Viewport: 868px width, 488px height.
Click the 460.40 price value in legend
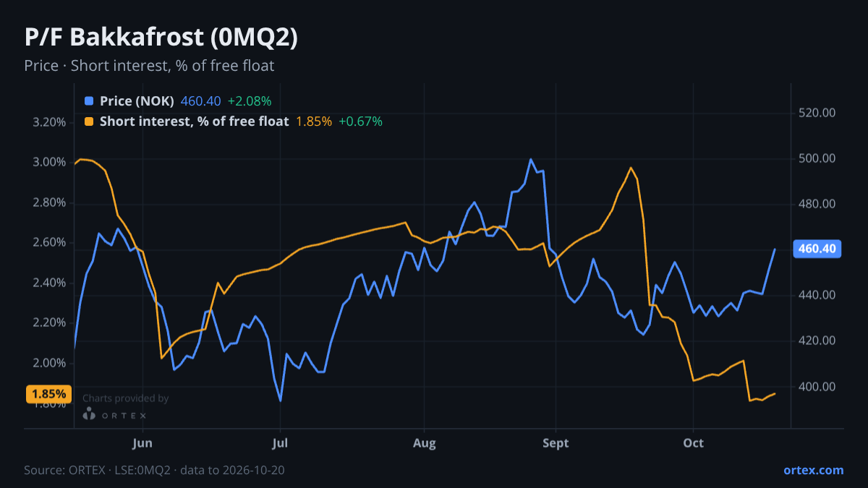(x=200, y=101)
